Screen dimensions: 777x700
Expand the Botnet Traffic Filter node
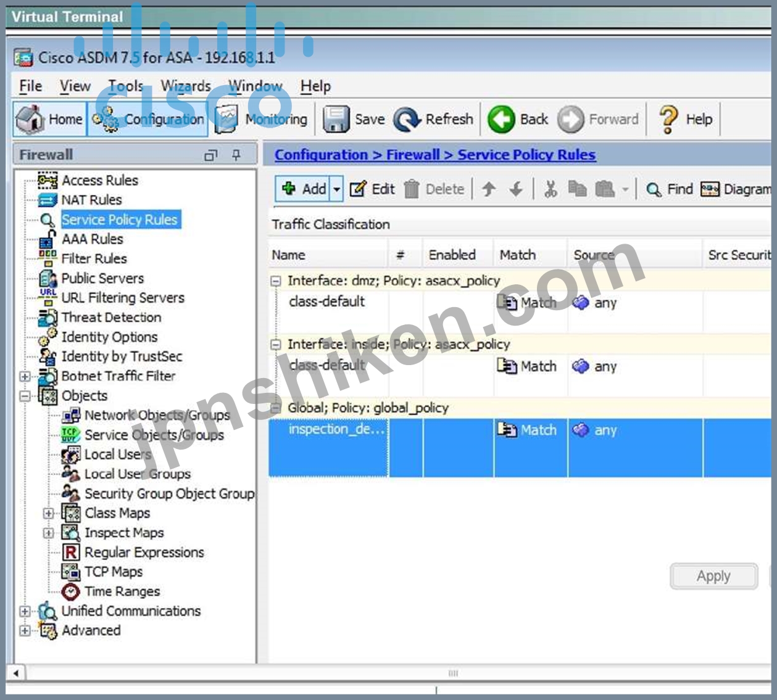(x=25, y=376)
